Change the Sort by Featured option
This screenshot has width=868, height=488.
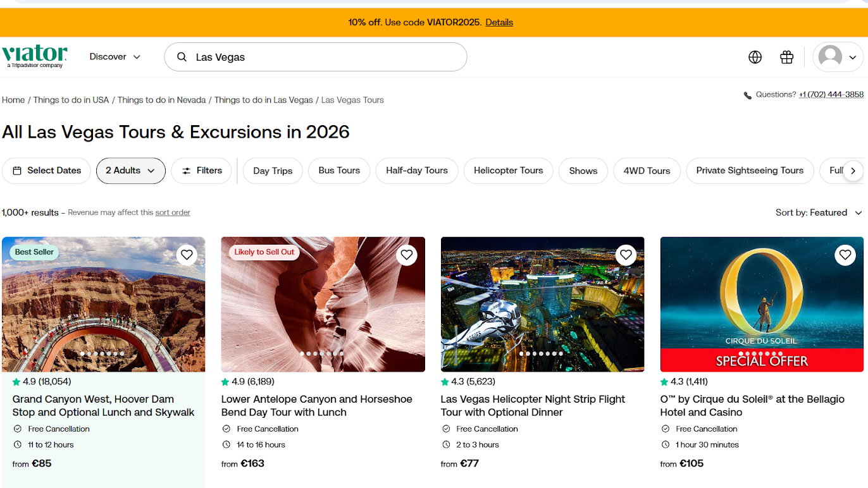tap(819, 212)
